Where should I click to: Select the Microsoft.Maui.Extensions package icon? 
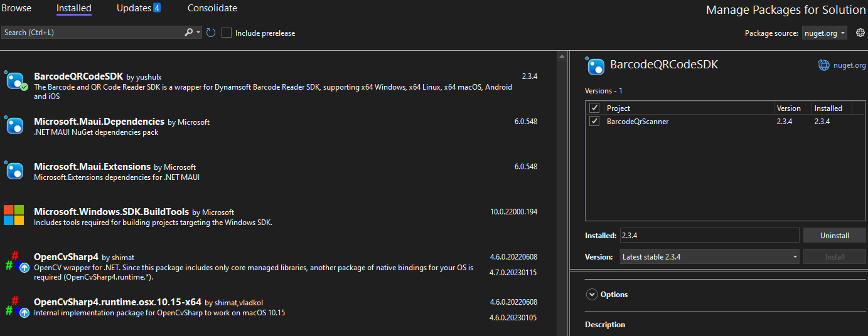(15, 171)
